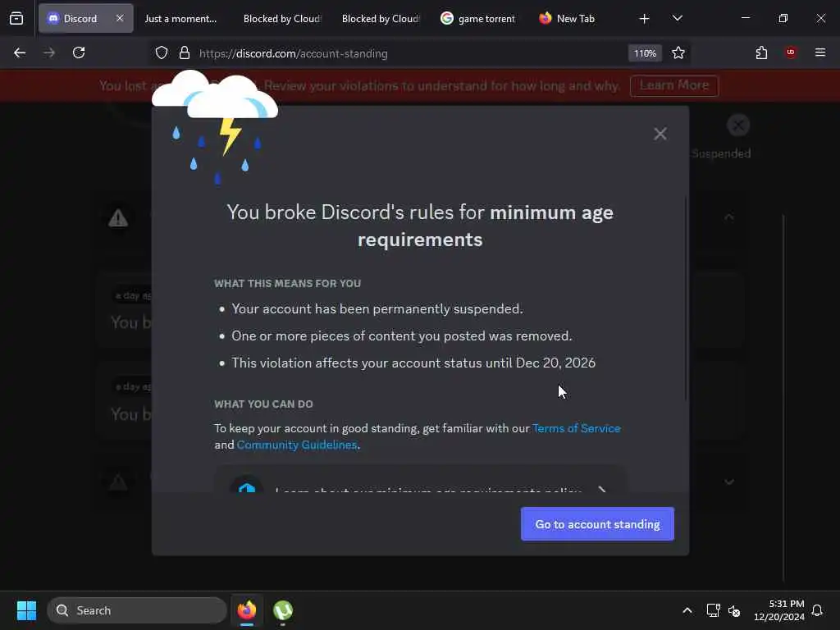Click the warning triangle icon behind dialog
840x630 pixels.
click(118, 217)
